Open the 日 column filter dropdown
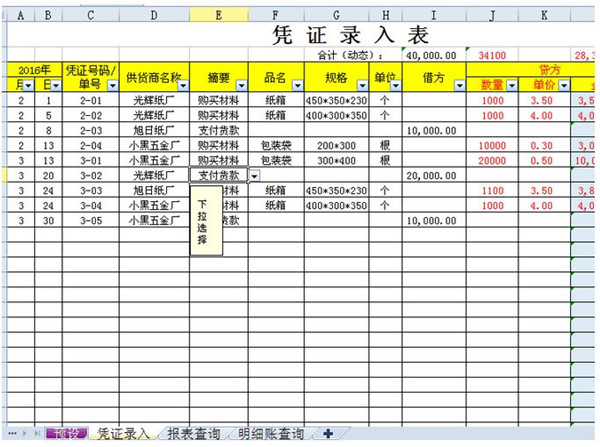This screenshot has height=447, width=600. click(56, 85)
